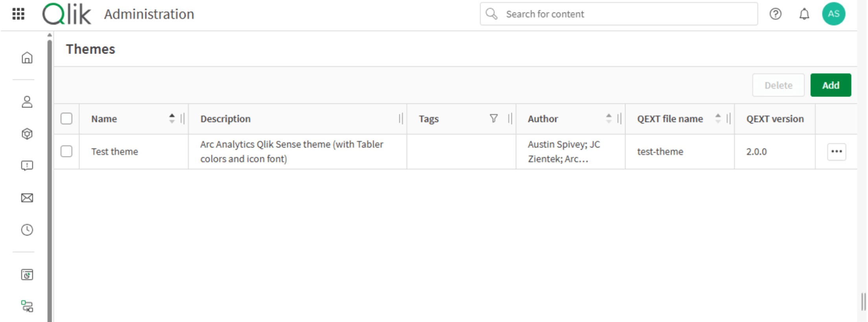The image size is (868, 322).
Task: Add a new theme
Action: (831, 85)
